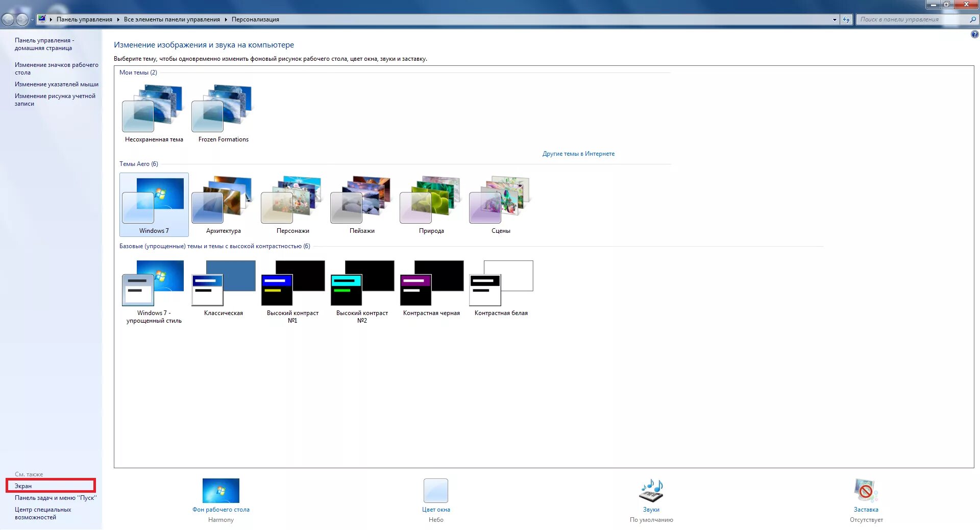Open Цвет окна color settings icon
The image size is (980, 530).
[x=436, y=491]
